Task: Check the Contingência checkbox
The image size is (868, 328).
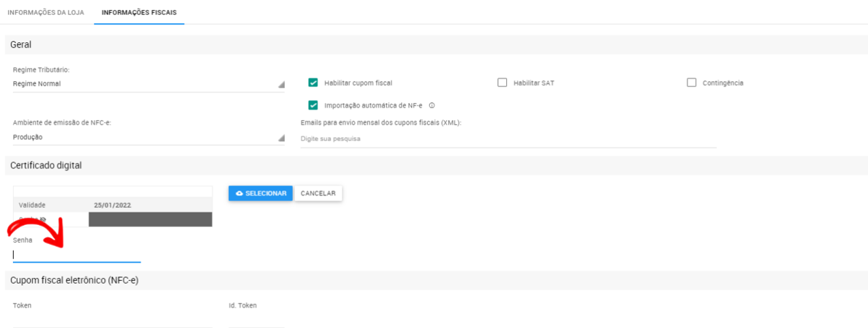Action: [x=692, y=83]
